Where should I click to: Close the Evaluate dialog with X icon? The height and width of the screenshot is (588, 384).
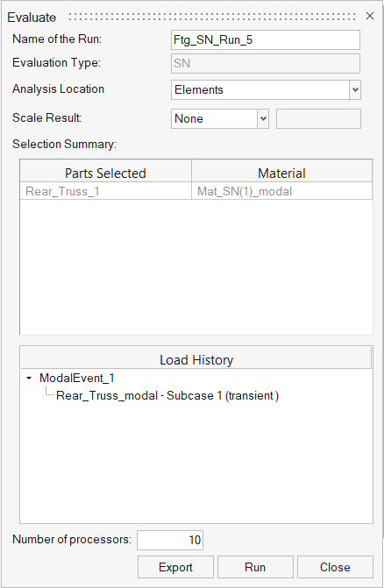click(370, 16)
